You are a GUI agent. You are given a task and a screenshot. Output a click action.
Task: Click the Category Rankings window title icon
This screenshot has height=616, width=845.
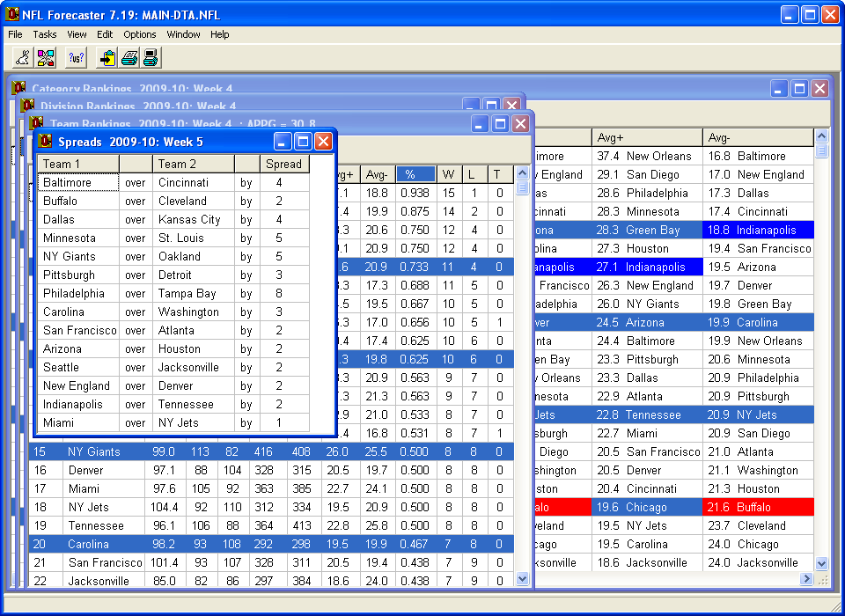tap(18, 87)
